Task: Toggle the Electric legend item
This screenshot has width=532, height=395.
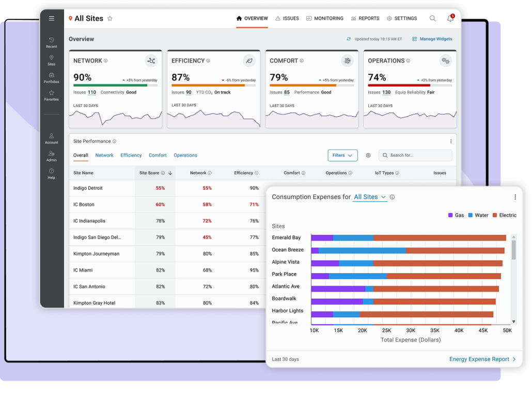Action: 505,215
